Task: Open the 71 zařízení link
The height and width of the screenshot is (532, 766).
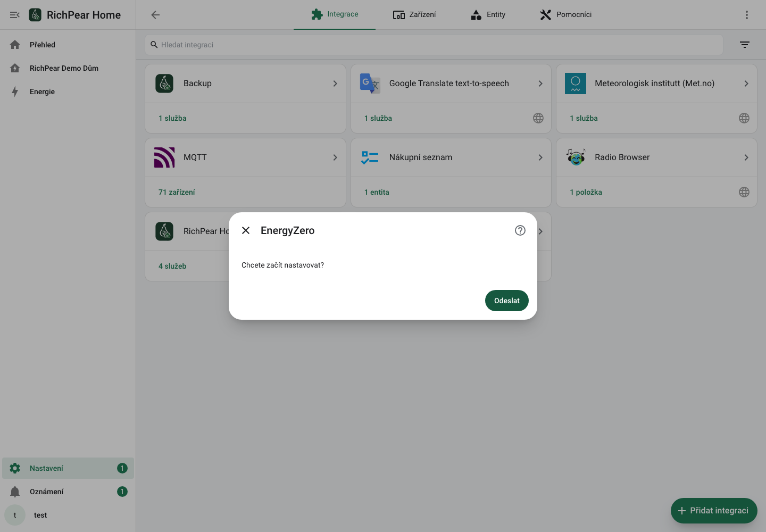Action: click(x=177, y=192)
